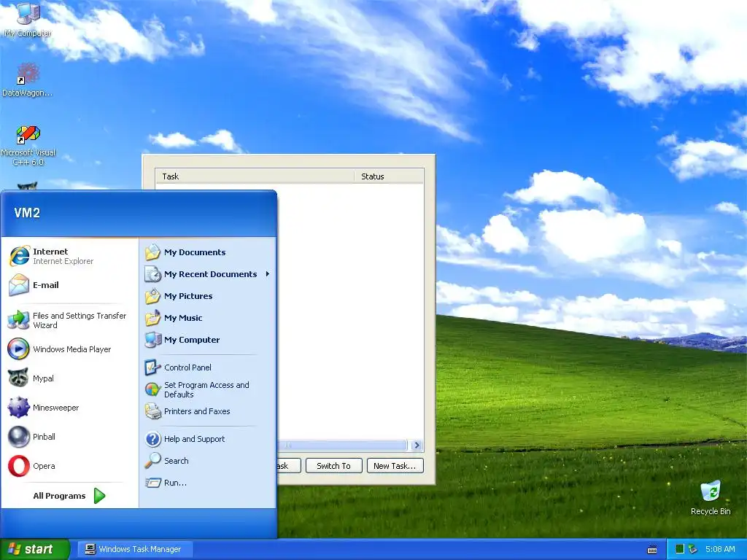Select My Computer desktop icon
Viewport: 747px width, 560px height.
[28, 19]
